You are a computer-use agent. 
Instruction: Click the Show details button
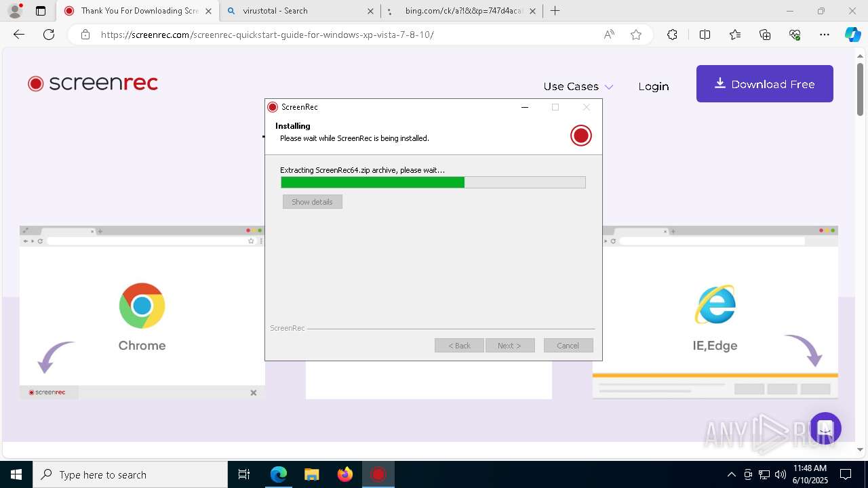click(x=313, y=202)
